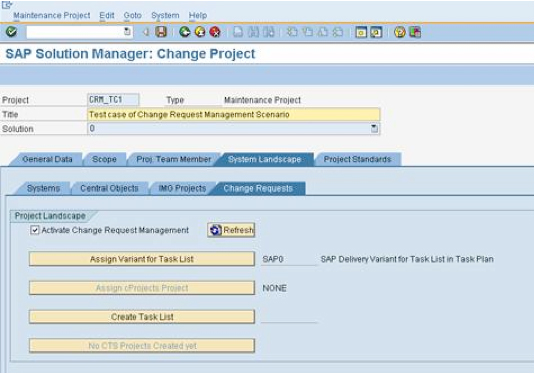
Task: Select the System Landscape tab
Action: coord(264,159)
